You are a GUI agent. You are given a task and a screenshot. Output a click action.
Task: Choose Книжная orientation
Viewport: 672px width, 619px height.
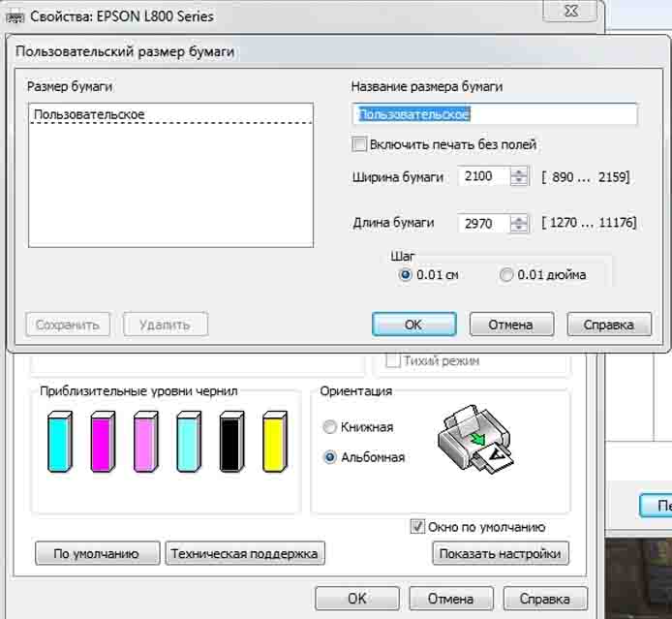[x=329, y=427]
